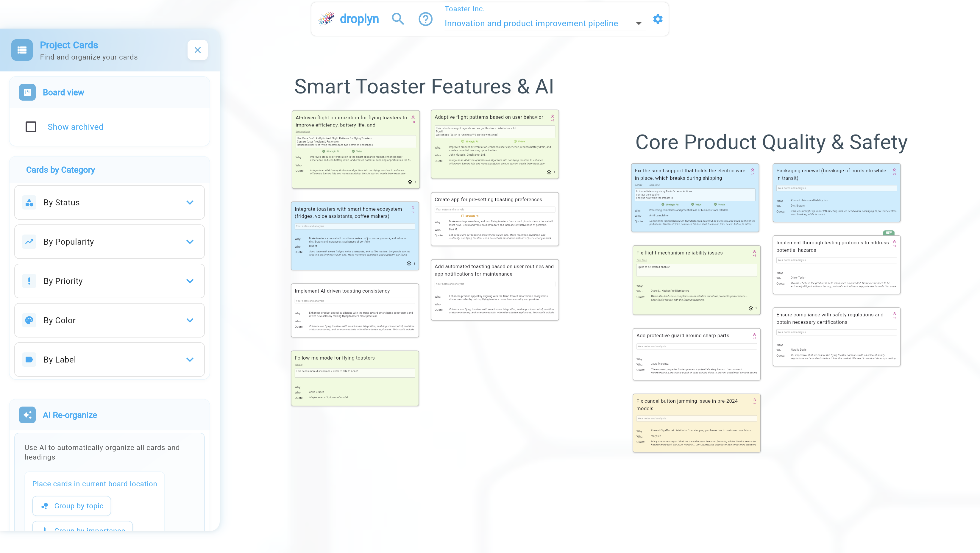Expand the By Color category
This screenshot has height=553, width=980.
click(110, 320)
